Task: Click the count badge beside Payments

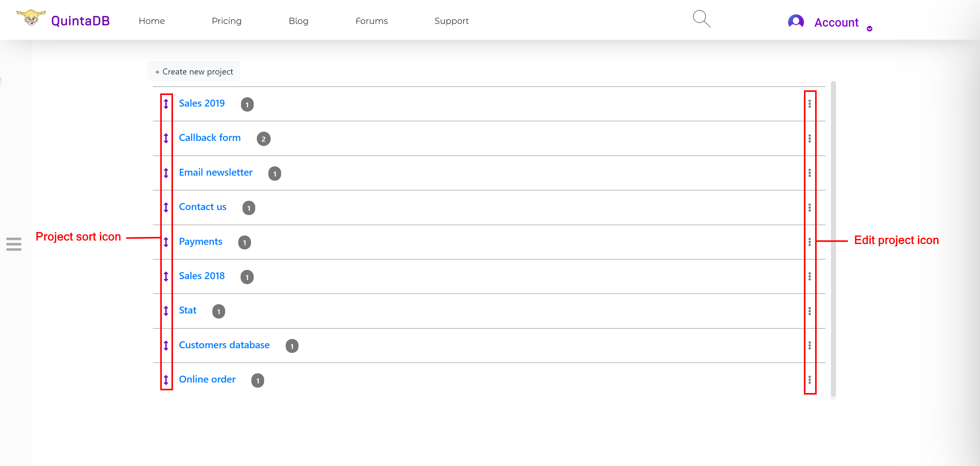Action: pyautogui.click(x=244, y=243)
